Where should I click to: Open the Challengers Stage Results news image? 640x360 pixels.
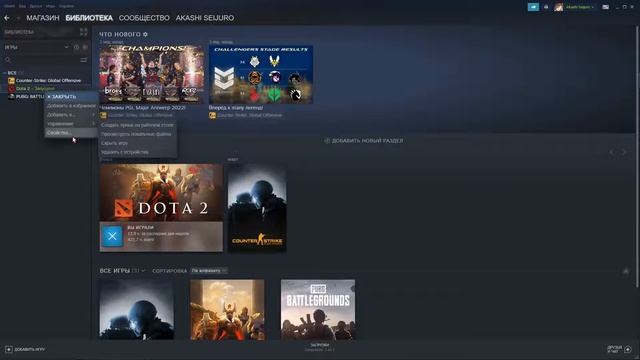click(x=261, y=74)
